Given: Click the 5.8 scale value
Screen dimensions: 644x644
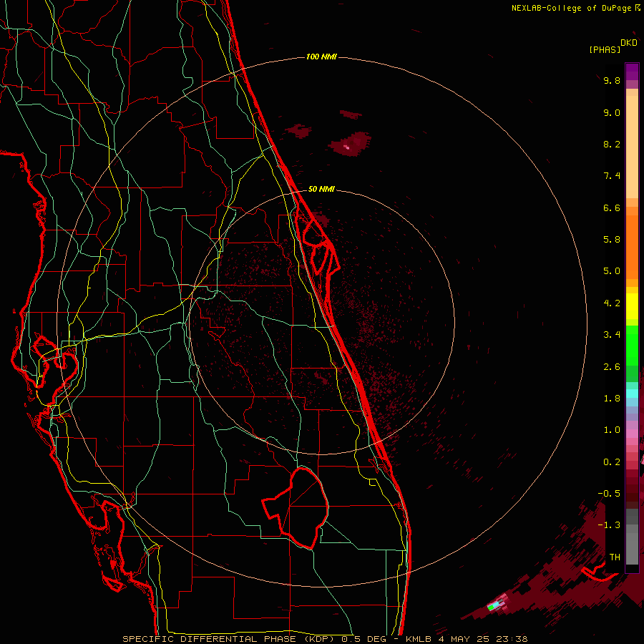Looking at the screenshot, I should 612,240.
